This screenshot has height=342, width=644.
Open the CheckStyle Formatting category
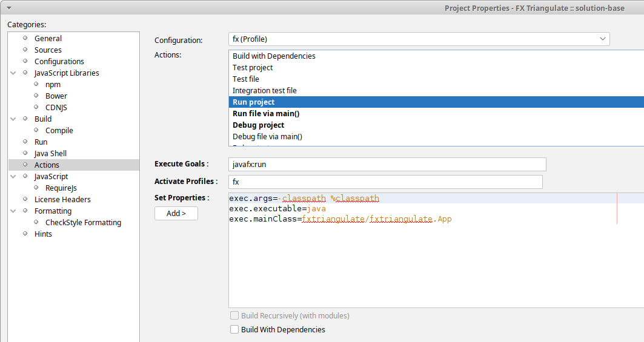point(84,222)
